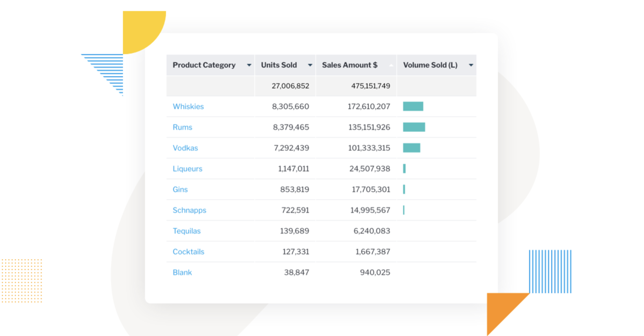
Task: Click the Sales Amount $ column header
Action: point(350,65)
